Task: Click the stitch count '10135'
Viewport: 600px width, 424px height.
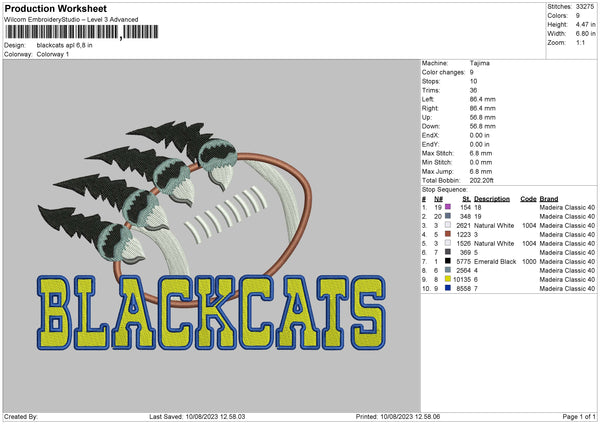Action: pyautogui.click(x=462, y=280)
